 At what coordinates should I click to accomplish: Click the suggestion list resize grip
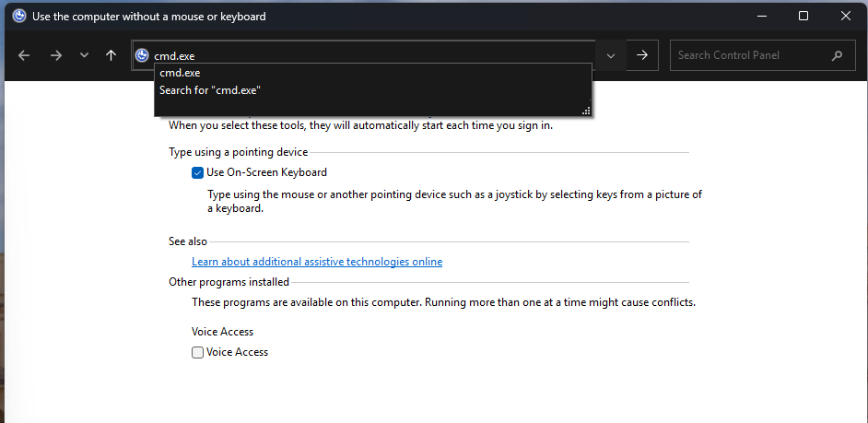pos(585,111)
